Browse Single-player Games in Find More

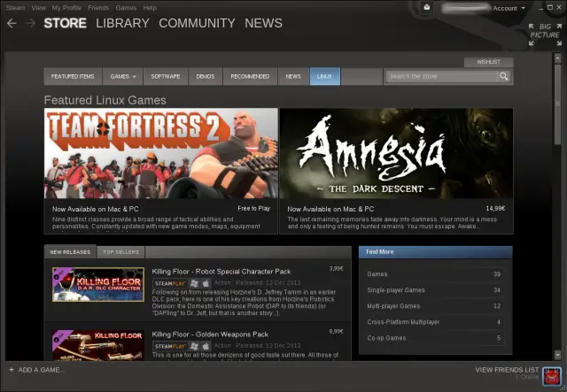434,289
